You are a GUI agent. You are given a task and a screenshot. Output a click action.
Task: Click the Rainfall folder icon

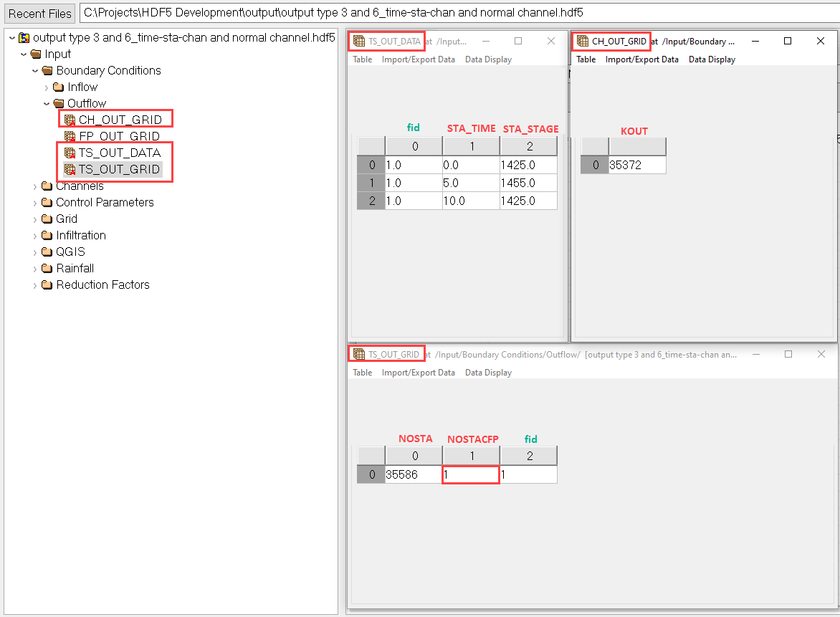coord(47,268)
